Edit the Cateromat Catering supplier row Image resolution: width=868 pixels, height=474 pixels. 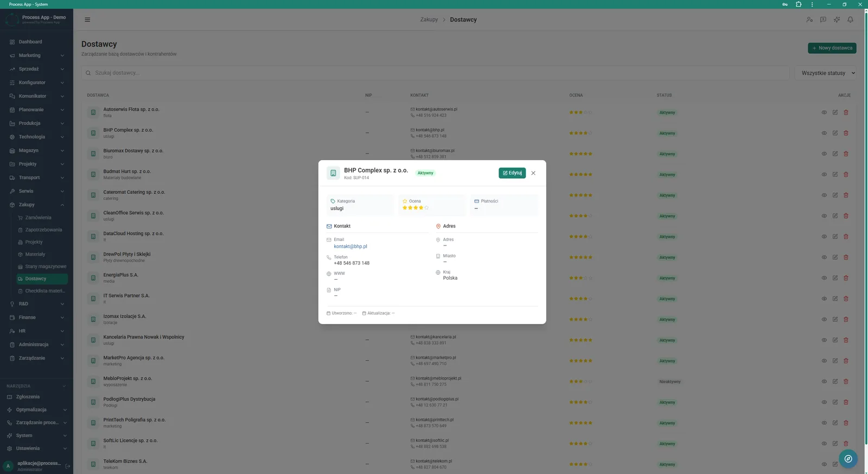pos(835,195)
